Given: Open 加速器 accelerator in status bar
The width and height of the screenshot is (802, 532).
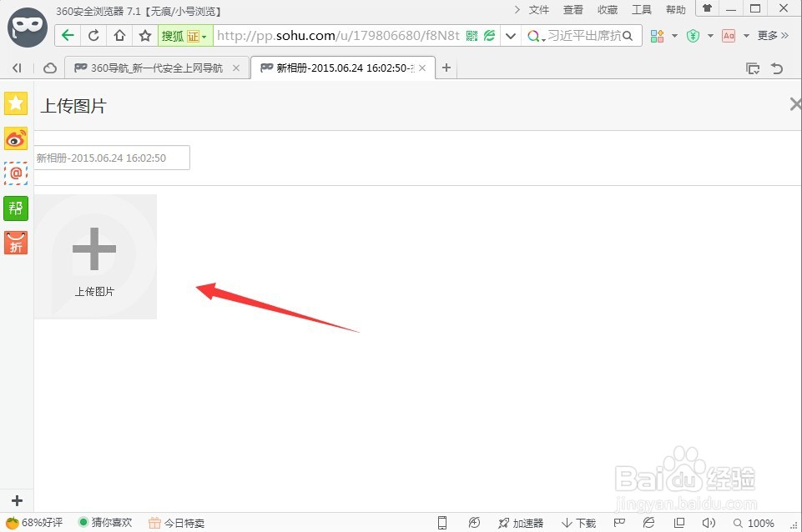Looking at the screenshot, I should pyautogui.click(x=520, y=523).
